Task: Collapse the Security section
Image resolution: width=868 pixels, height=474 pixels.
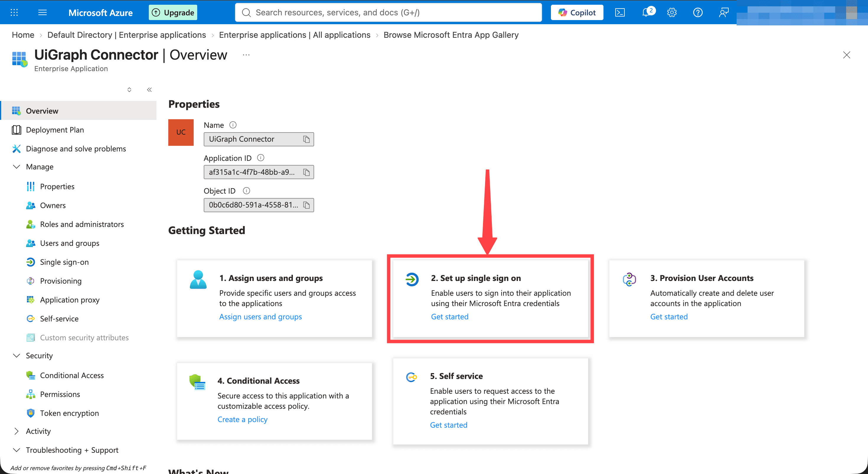Action: pyautogui.click(x=17, y=356)
